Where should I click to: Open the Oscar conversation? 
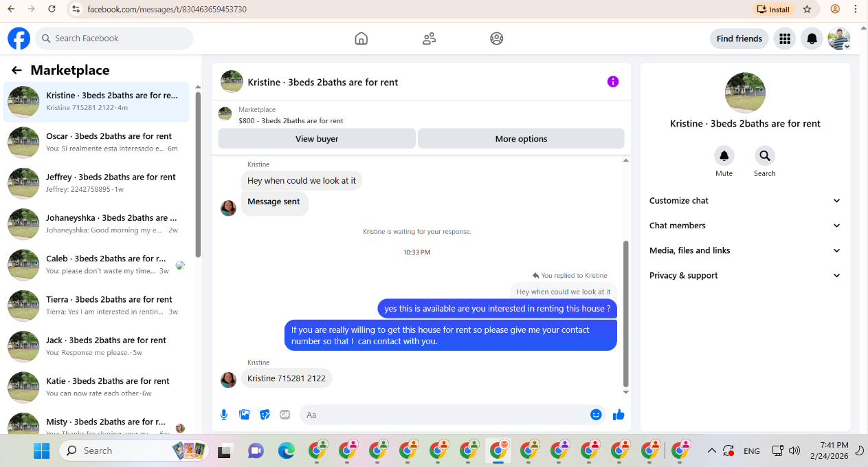coord(96,142)
